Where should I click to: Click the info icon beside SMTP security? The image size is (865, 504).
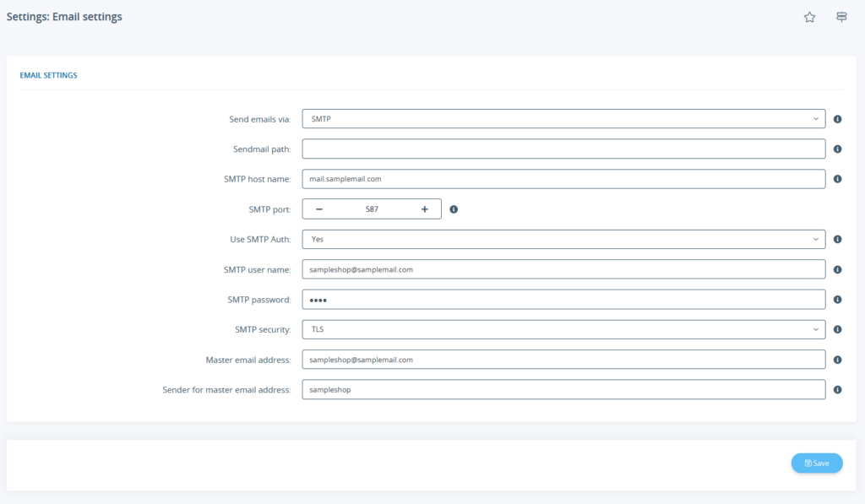pos(837,329)
